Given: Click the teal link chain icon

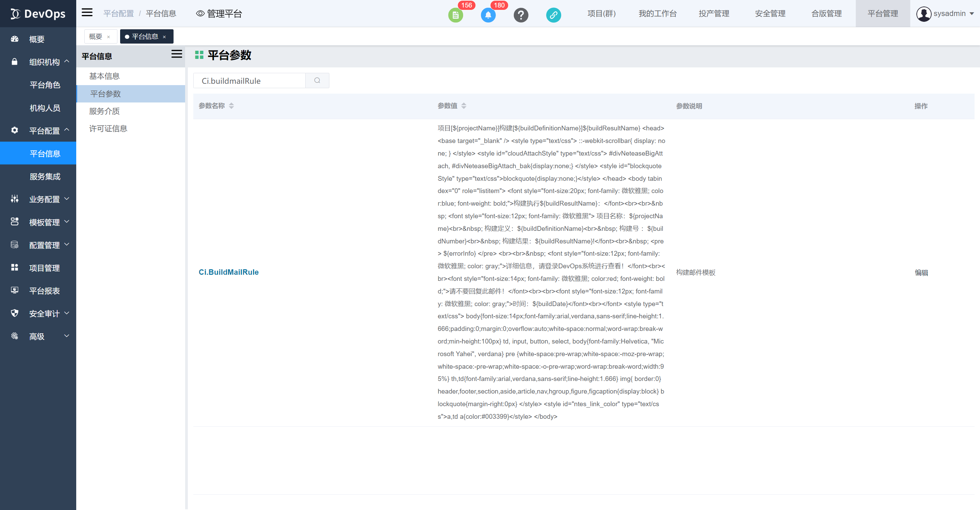Looking at the screenshot, I should [553, 15].
